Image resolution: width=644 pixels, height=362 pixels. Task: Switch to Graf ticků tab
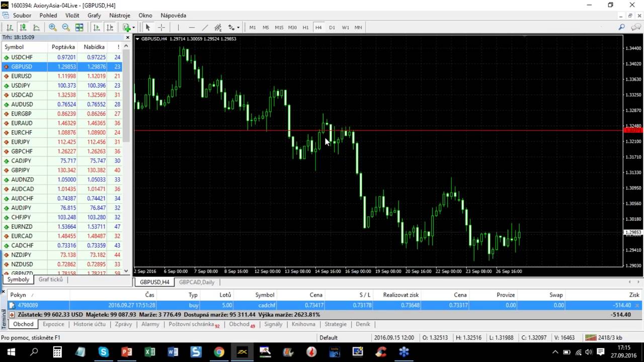click(x=50, y=280)
